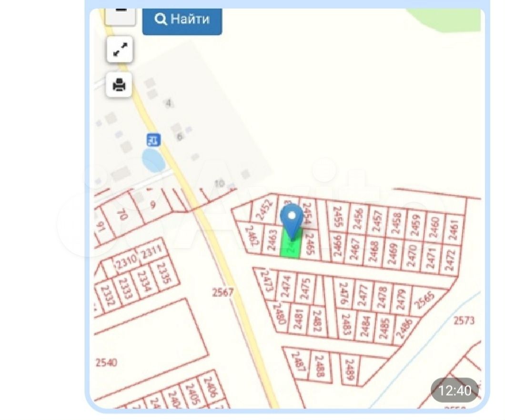Select parcel 2465 beside the pin

310,244
